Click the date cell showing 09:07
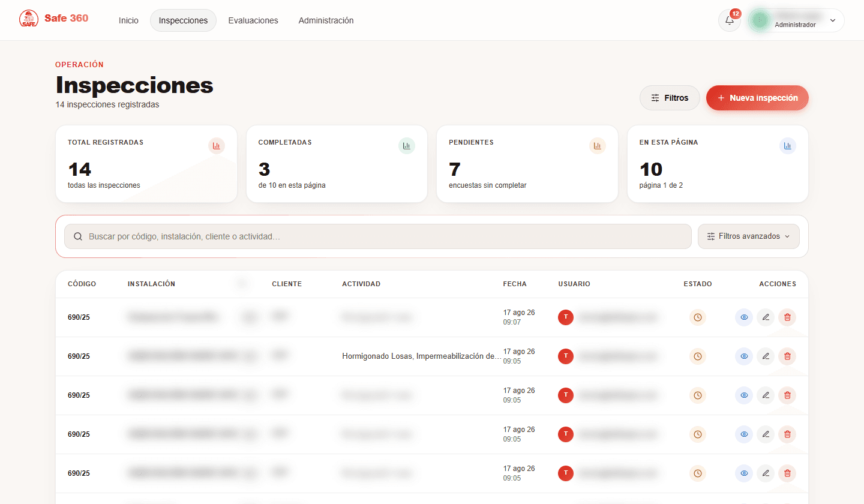This screenshot has height=504, width=864. pyautogui.click(x=519, y=317)
